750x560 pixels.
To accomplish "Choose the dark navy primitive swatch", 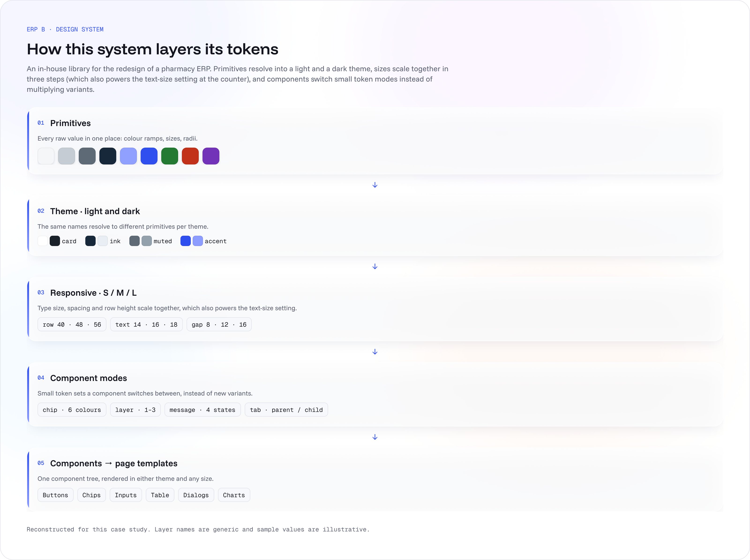I will 108,156.
